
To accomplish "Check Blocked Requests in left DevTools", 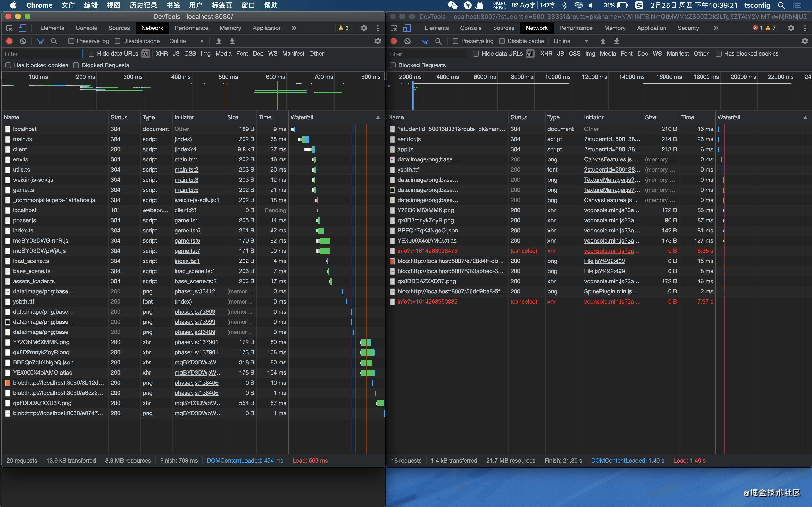I will point(76,65).
